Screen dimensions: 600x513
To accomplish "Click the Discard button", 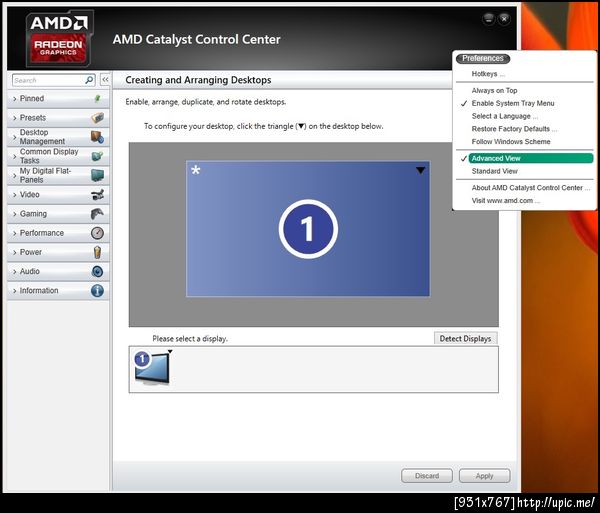I will (x=427, y=476).
